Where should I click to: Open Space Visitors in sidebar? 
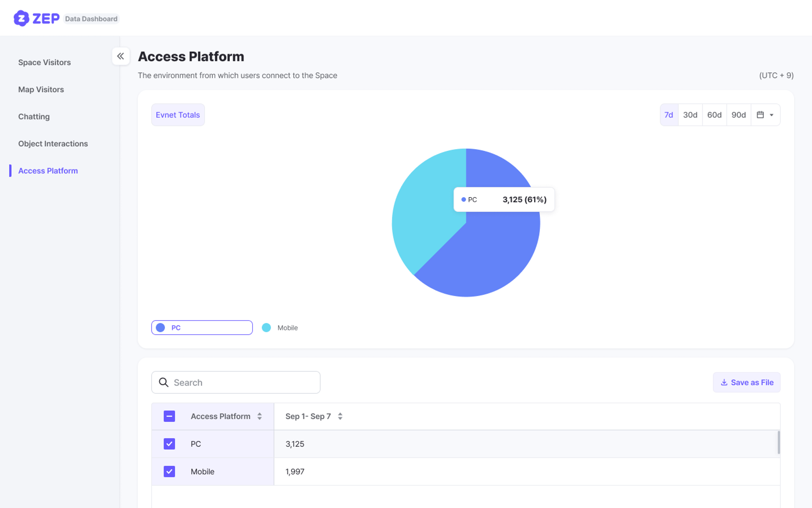44,62
